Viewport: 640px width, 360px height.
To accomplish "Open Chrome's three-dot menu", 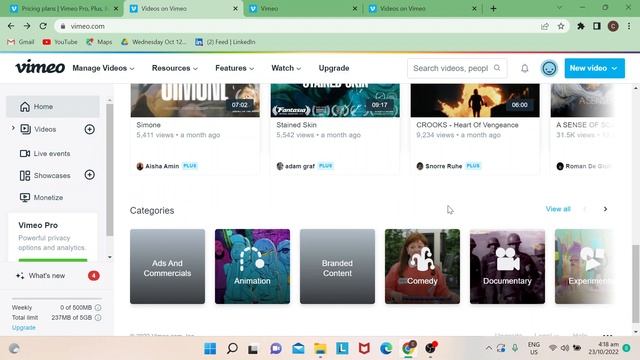I will click(629, 26).
